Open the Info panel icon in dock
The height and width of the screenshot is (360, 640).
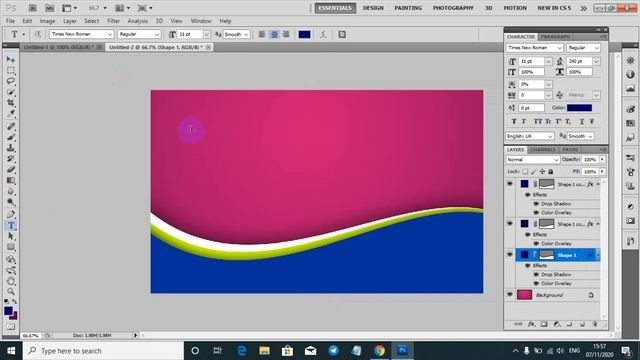(x=630, y=74)
